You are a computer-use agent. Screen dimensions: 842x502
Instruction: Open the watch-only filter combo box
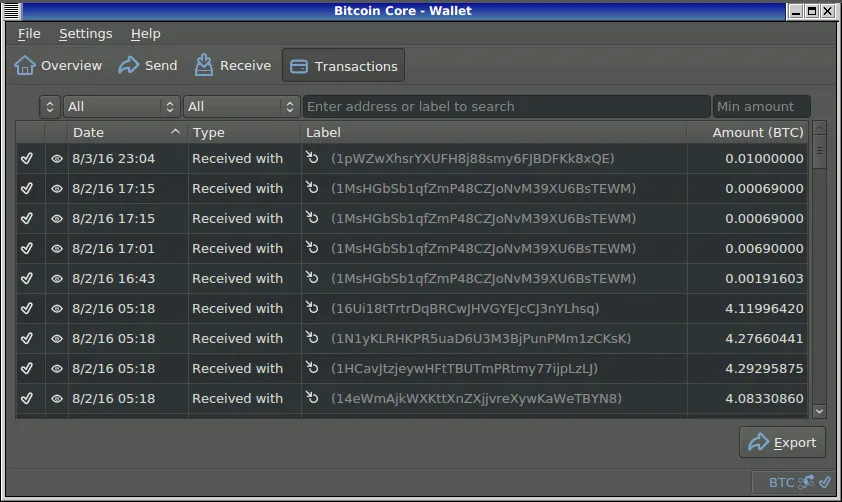tap(49, 106)
